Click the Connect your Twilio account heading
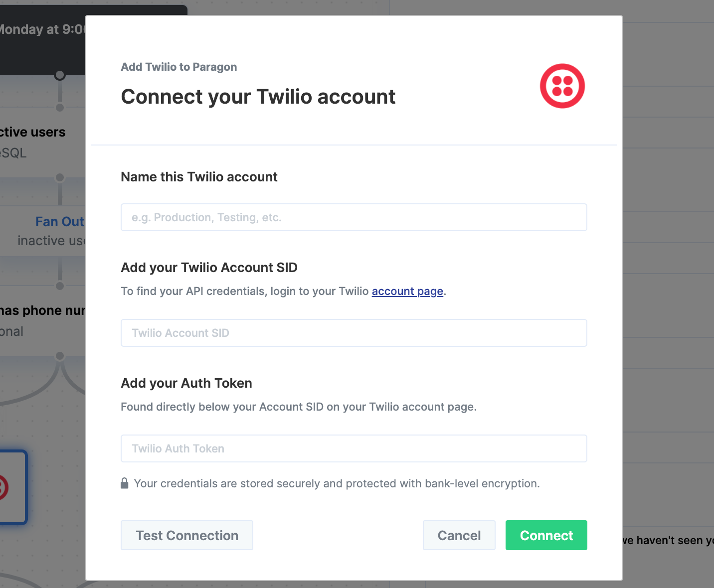Screen dimensions: 714x588 coord(258,97)
